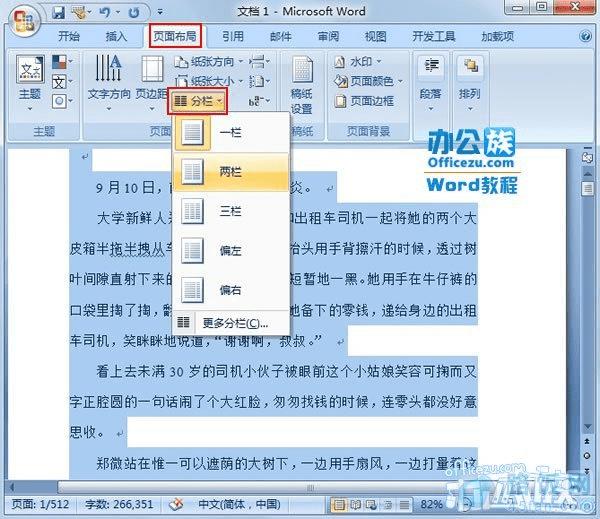Switch to outline view
The image size is (600, 519).
click(x=388, y=505)
